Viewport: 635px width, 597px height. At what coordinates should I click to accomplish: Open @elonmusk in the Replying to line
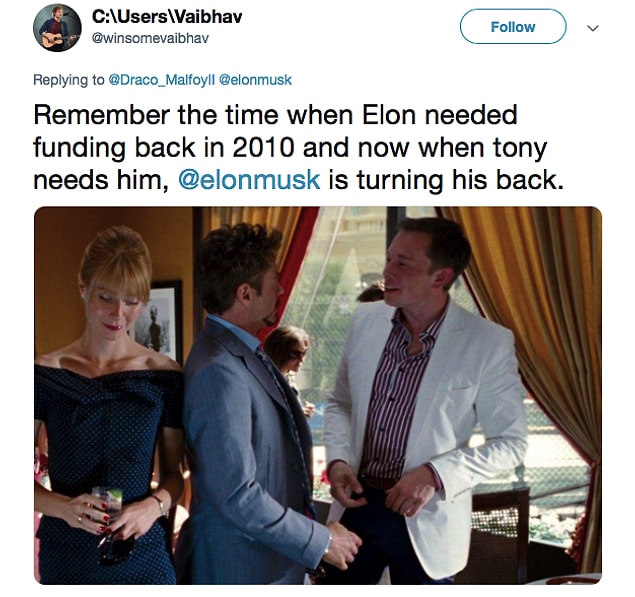(x=255, y=80)
